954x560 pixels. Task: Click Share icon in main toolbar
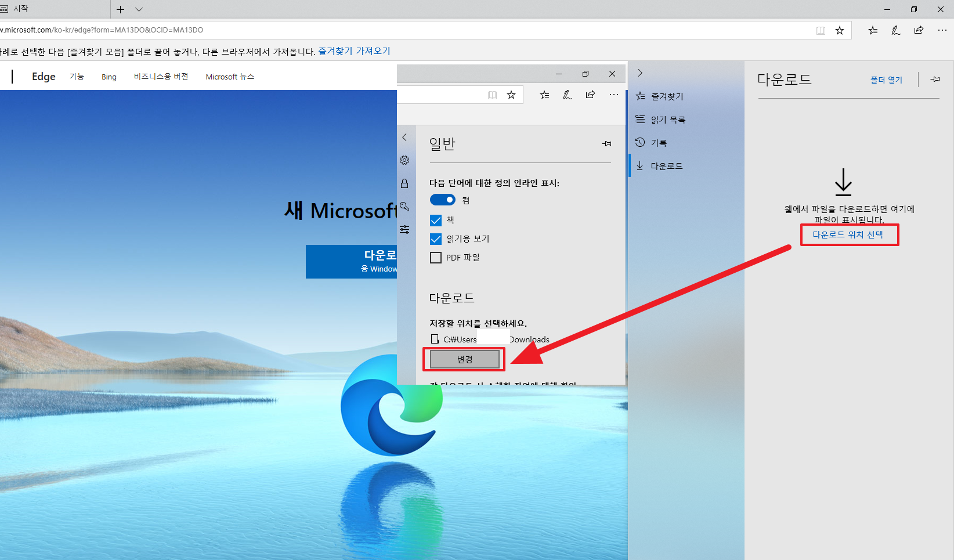(x=919, y=30)
